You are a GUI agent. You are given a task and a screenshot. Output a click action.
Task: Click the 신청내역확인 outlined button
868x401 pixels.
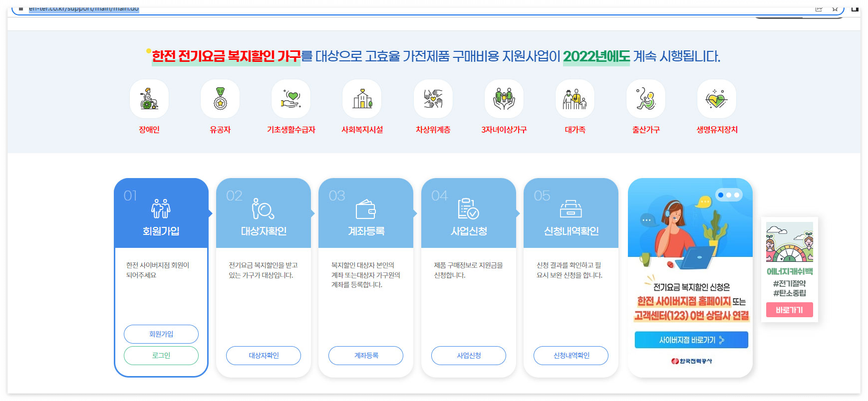pyautogui.click(x=571, y=356)
